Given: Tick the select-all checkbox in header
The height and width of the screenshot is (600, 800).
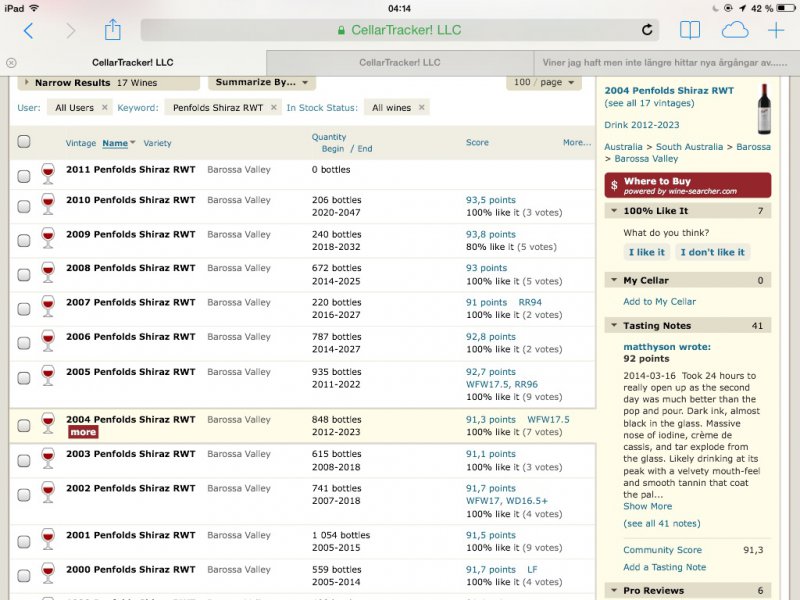Looking at the screenshot, I should click(24, 141).
